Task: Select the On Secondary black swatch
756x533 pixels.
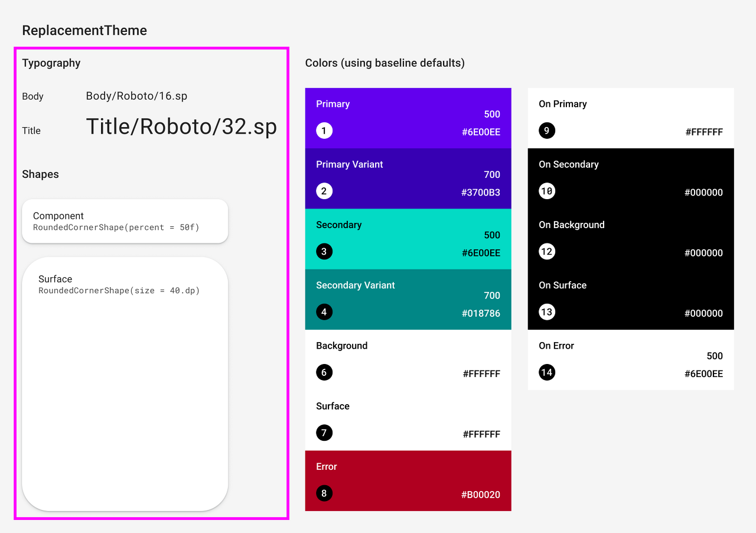Action: click(x=631, y=178)
